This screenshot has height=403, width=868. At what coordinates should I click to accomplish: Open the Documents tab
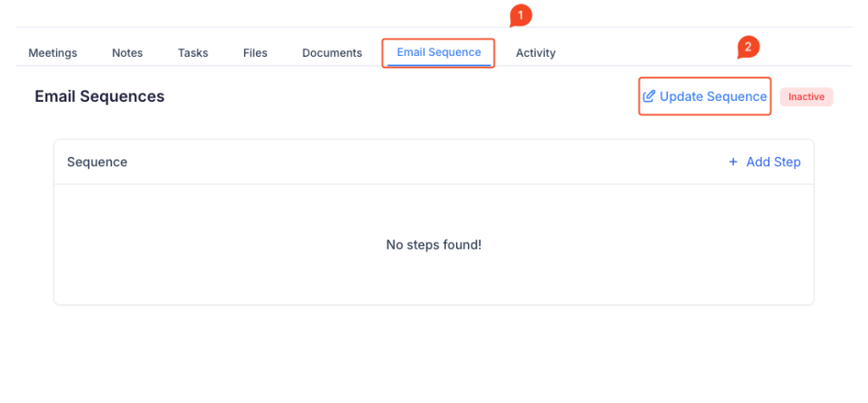332,53
